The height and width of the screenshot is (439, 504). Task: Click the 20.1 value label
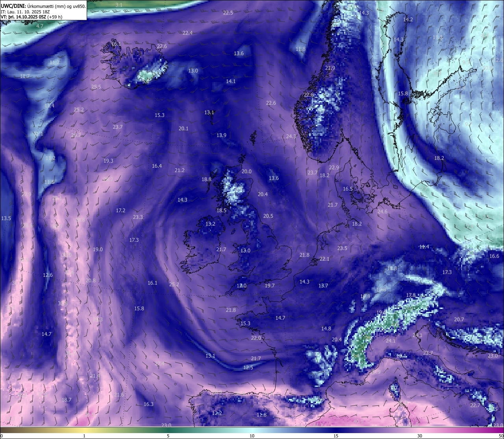click(183, 129)
